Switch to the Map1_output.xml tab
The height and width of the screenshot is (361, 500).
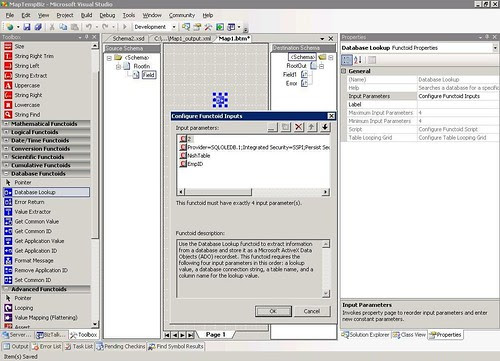tap(183, 38)
